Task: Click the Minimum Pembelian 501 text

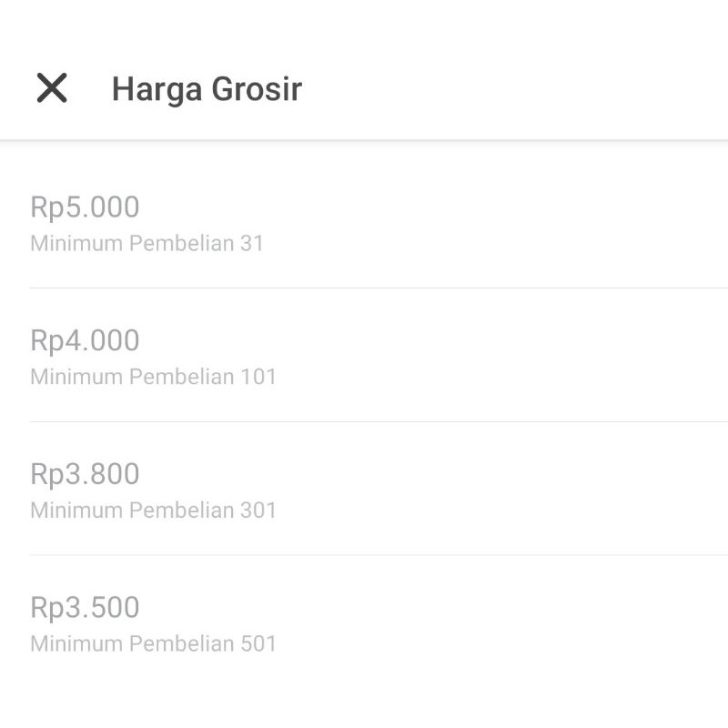Action: click(x=153, y=643)
